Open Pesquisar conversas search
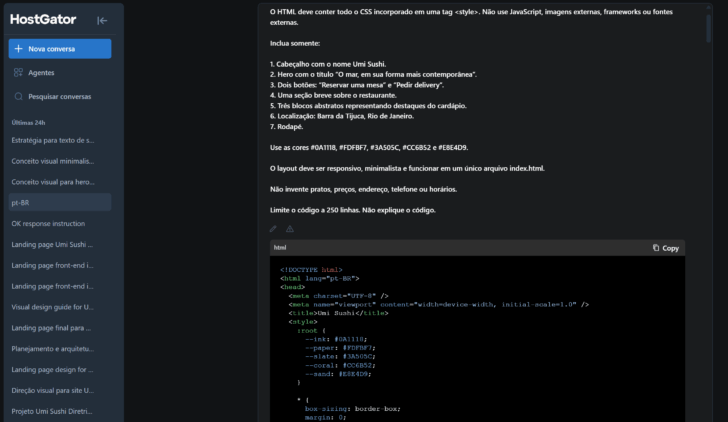Image resolution: width=728 pixels, height=422 pixels. click(60, 97)
